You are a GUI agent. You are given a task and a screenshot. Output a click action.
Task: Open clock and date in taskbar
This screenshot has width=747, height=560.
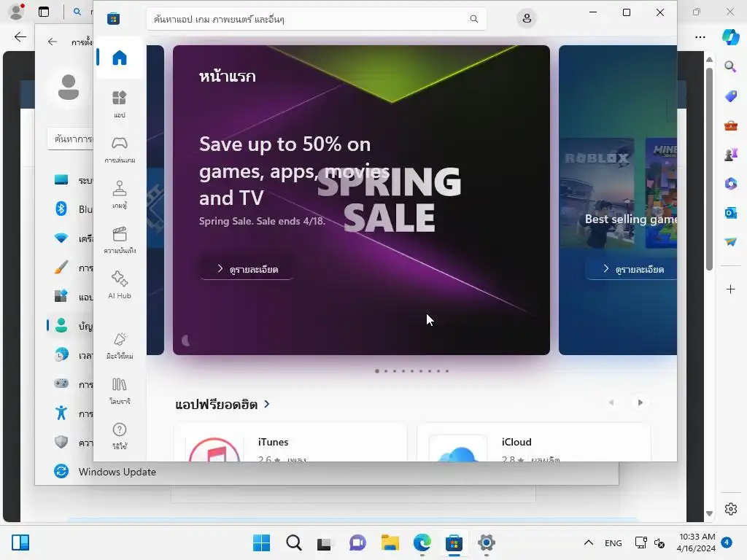pos(696,542)
